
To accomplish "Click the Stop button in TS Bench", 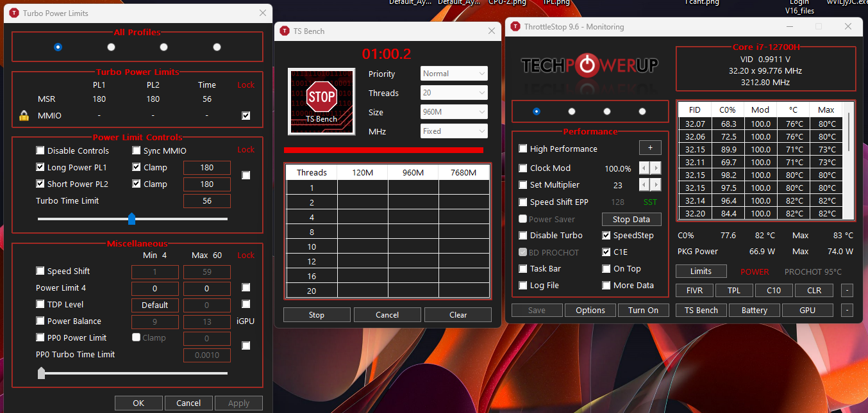I will pyautogui.click(x=317, y=314).
